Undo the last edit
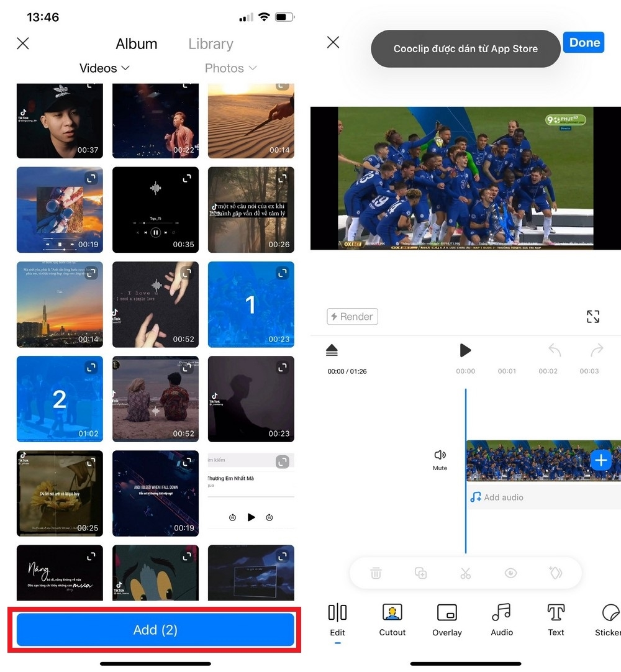 (555, 350)
